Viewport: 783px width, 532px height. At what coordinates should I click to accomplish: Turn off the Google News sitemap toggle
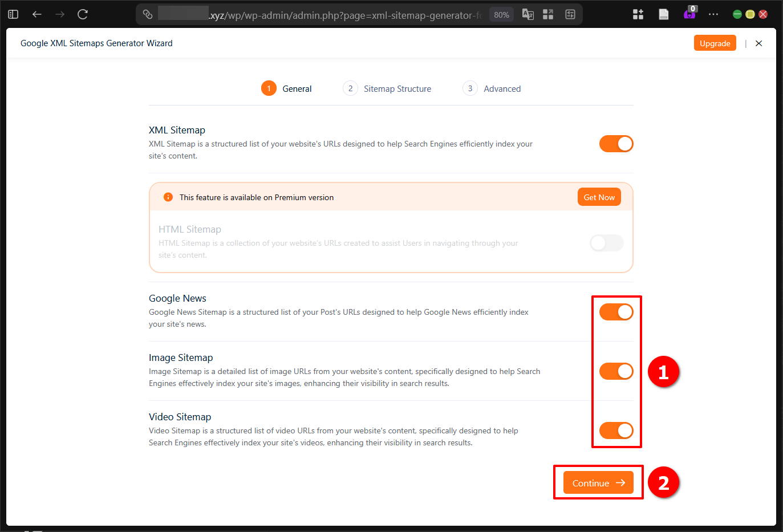click(616, 312)
